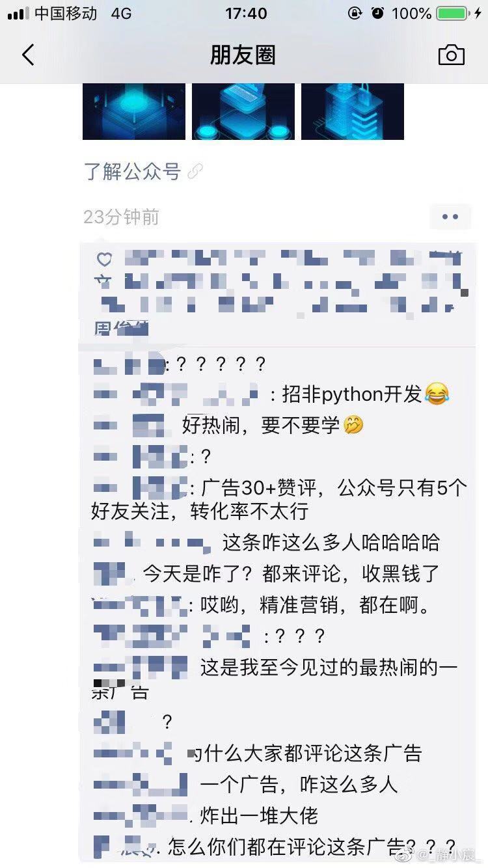Tap the heart likes icon
Viewport: 488px width, 868px height.
104,260
